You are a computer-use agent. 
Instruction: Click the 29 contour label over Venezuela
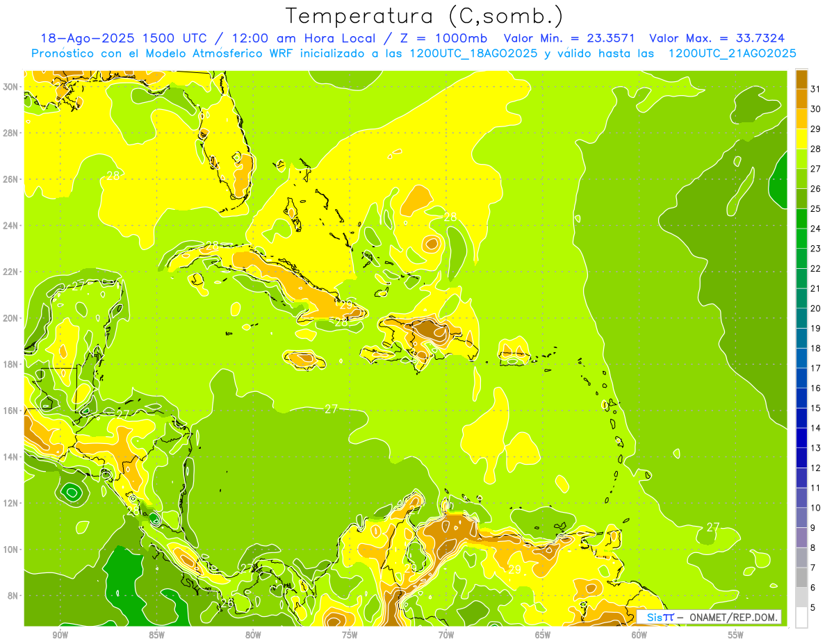tap(515, 570)
